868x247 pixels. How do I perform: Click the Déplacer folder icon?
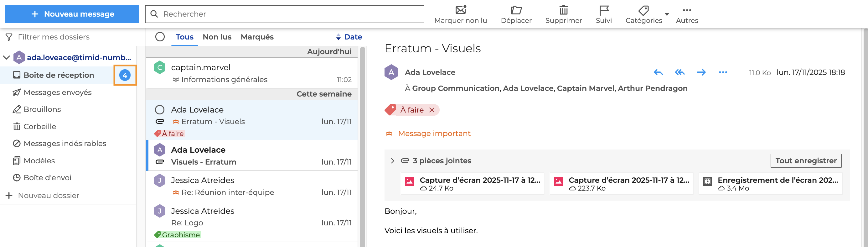[516, 10]
